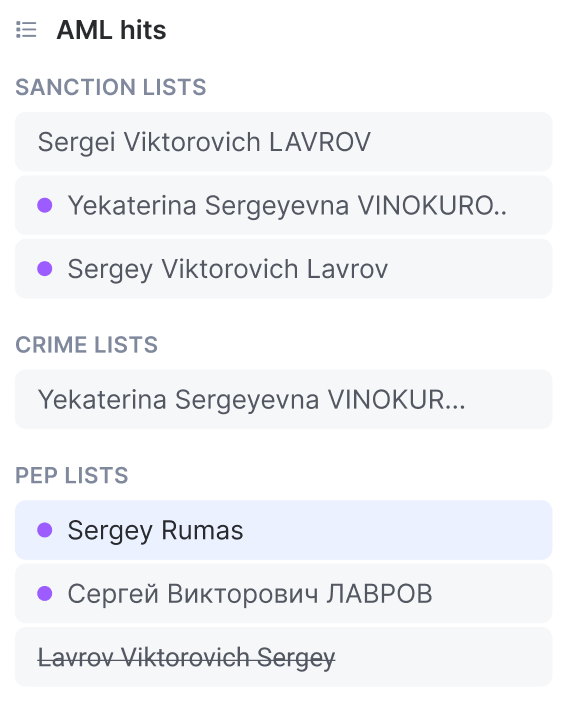Click the PEP LISTS section heading
Viewport: 570px width, 702px height.
coord(72,475)
